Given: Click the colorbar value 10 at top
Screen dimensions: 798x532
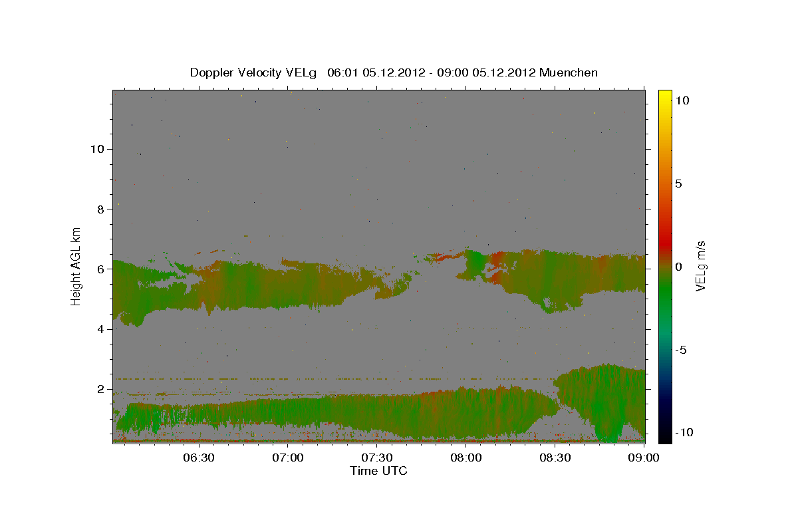Looking at the screenshot, I should pyautogui.click(x=683, y=100).
